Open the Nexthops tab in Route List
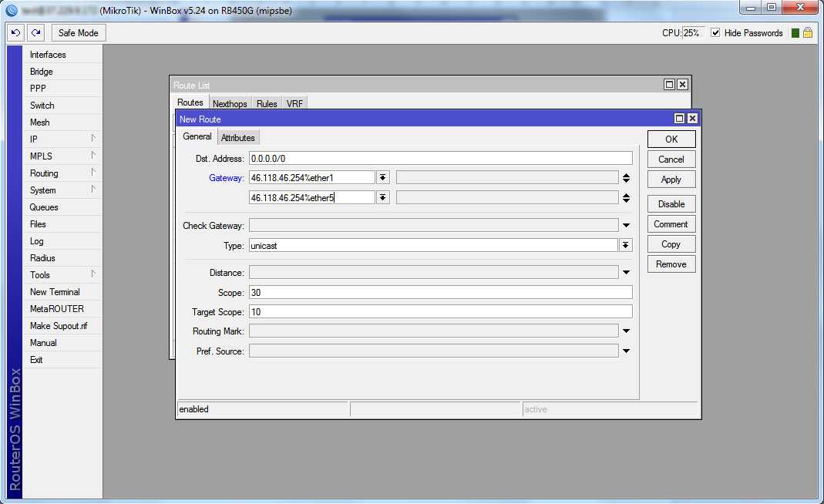Viewport: 824px width, 504px height. [230, 103]
